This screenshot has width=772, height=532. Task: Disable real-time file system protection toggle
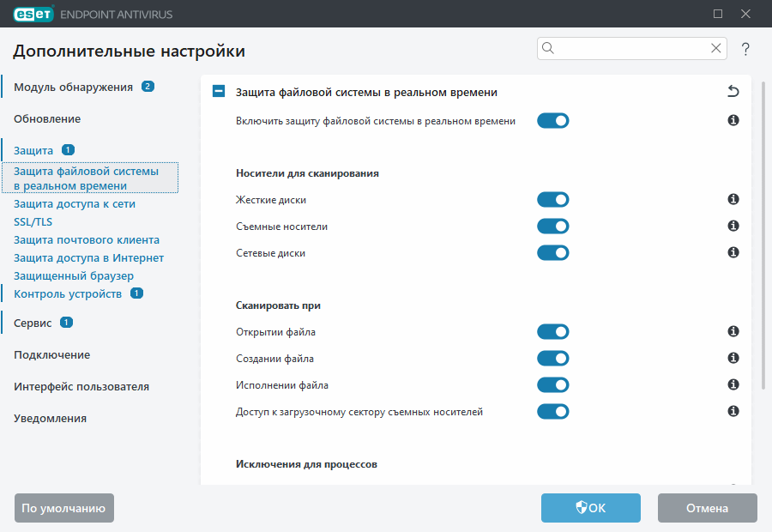pos(552,120)
